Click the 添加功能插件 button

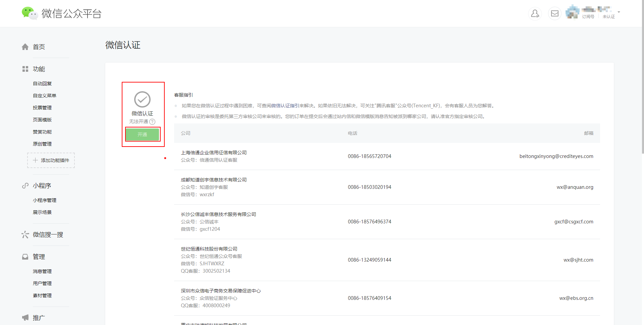coord(51,160)
